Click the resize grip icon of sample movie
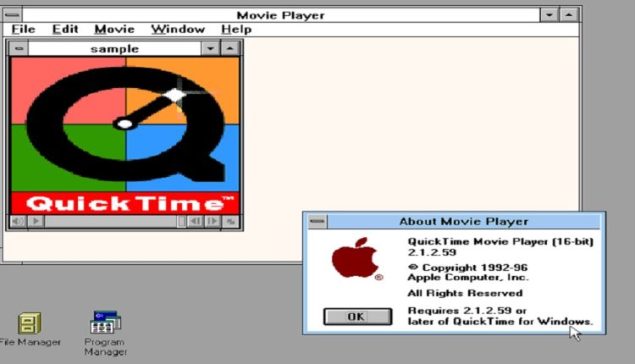Image resolution: width=635 pixels, height=364 pixels. 231,222
